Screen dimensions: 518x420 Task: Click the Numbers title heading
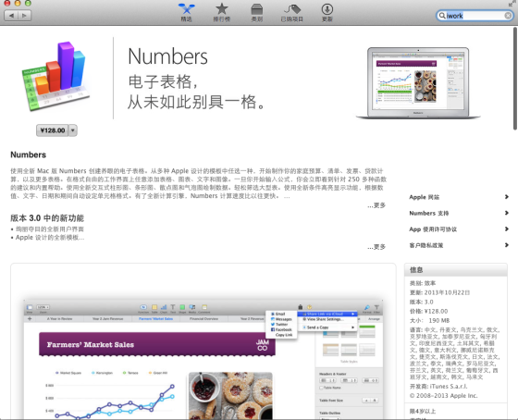tap(167, 56)
